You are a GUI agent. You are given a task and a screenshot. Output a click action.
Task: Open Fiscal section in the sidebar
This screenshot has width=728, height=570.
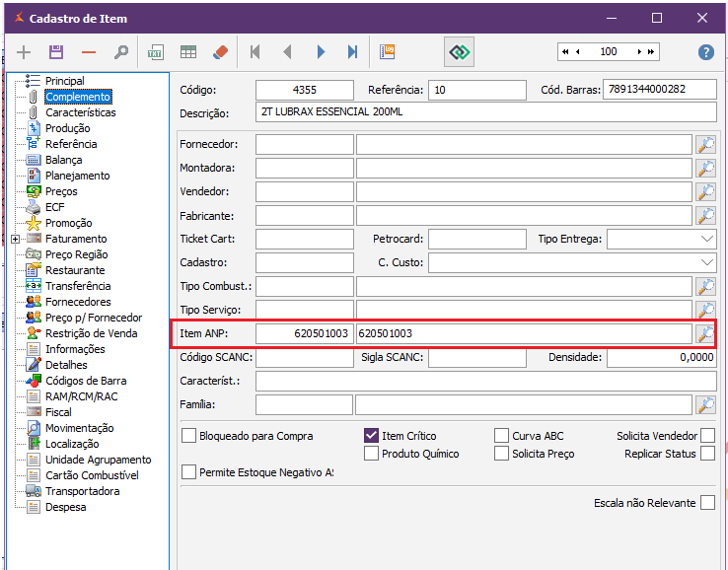coord(58,412)
